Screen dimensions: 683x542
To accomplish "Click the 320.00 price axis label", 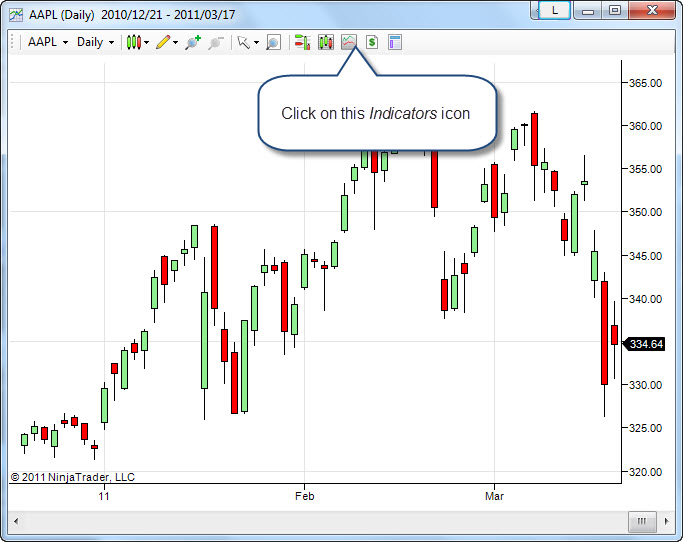I will tap(645, 472).
